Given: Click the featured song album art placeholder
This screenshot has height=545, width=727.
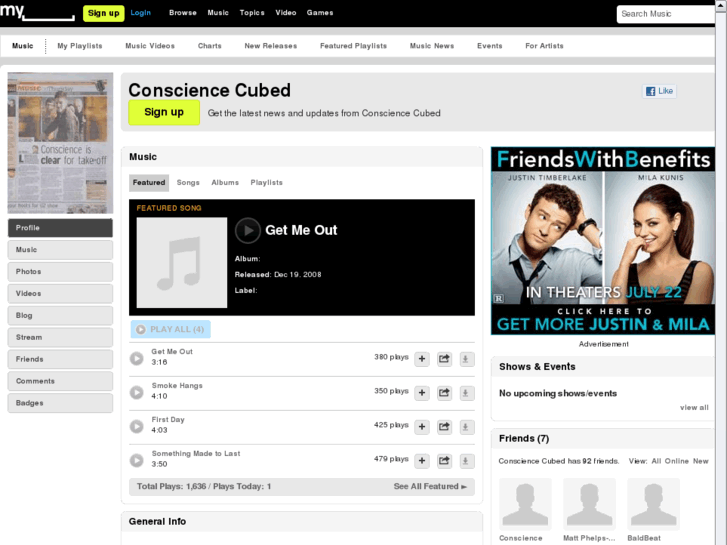Looking at the screenshot, I should (x=182, y=263).
